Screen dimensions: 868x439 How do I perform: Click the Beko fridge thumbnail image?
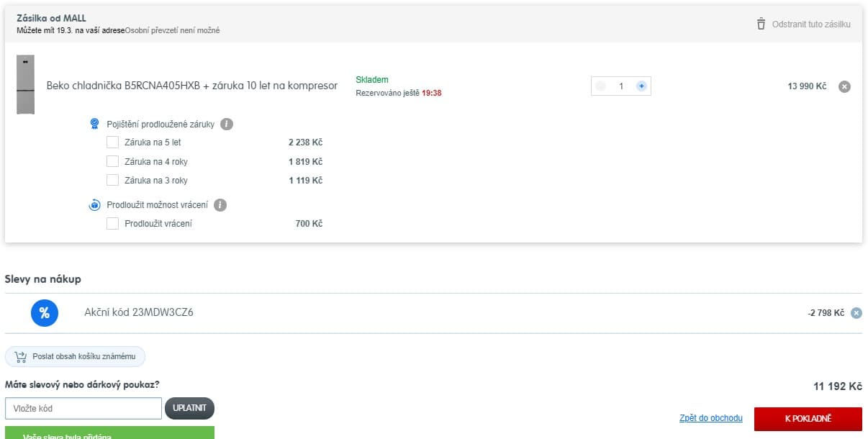tap(25, 84)
